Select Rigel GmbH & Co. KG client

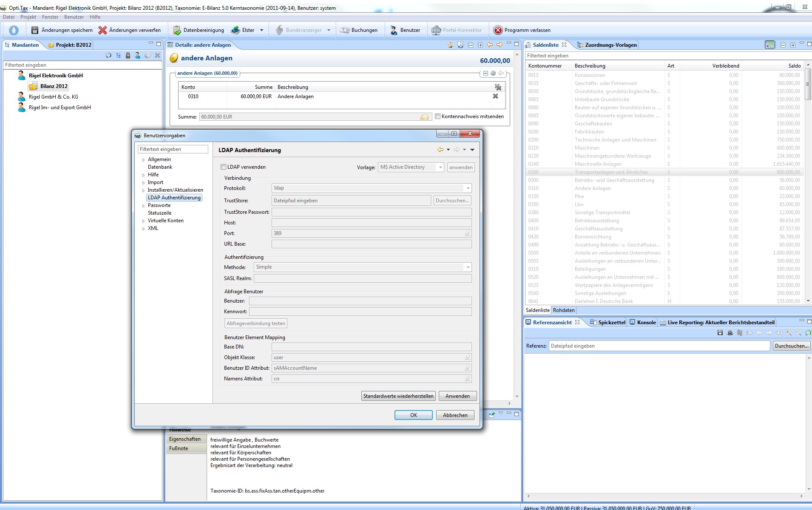[54, 97]
